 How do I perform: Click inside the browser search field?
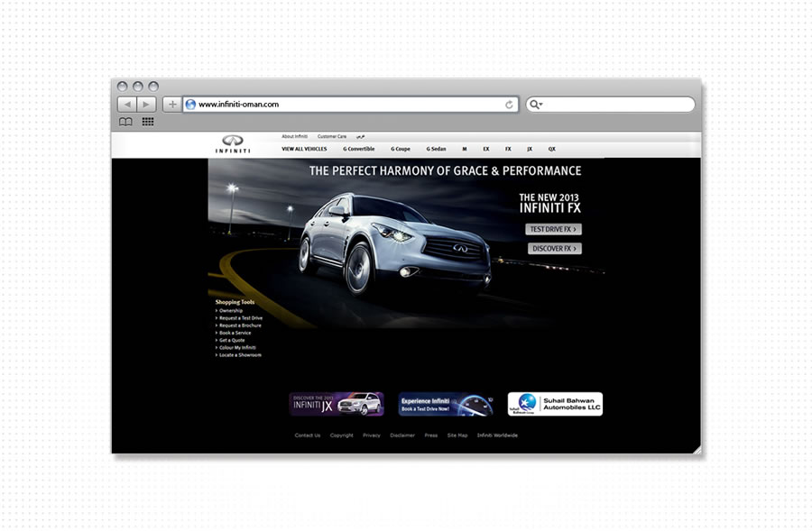click(x=611, y=105)
